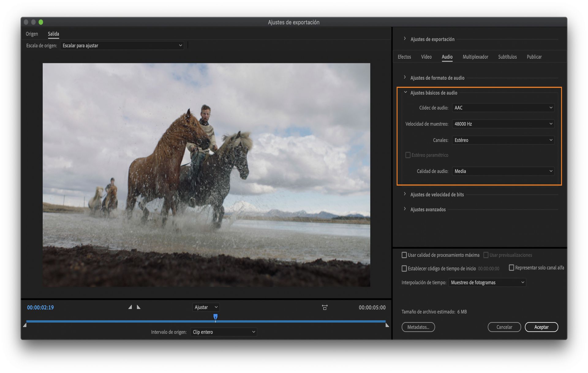The height and width of the screenshot is (373, 588).
Task: Click the Set Out Point triangle icon
Action: pyautogui.click(x=139, y=307)
